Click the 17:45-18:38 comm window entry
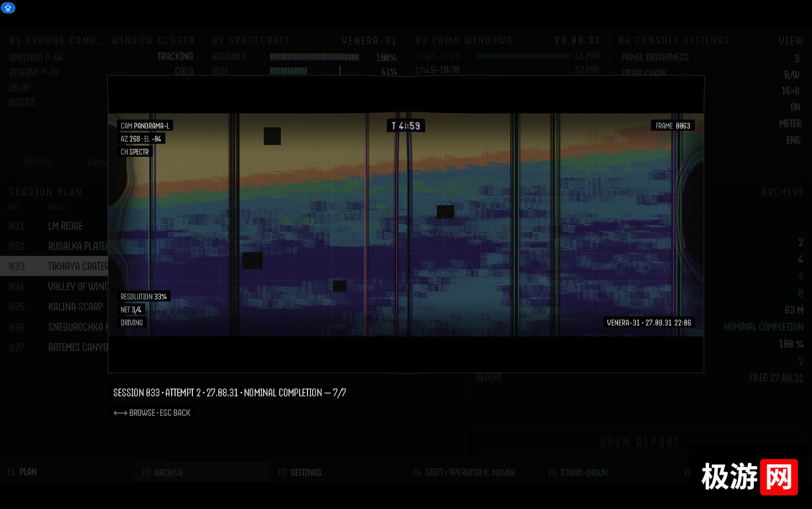 tap(437, 70)
